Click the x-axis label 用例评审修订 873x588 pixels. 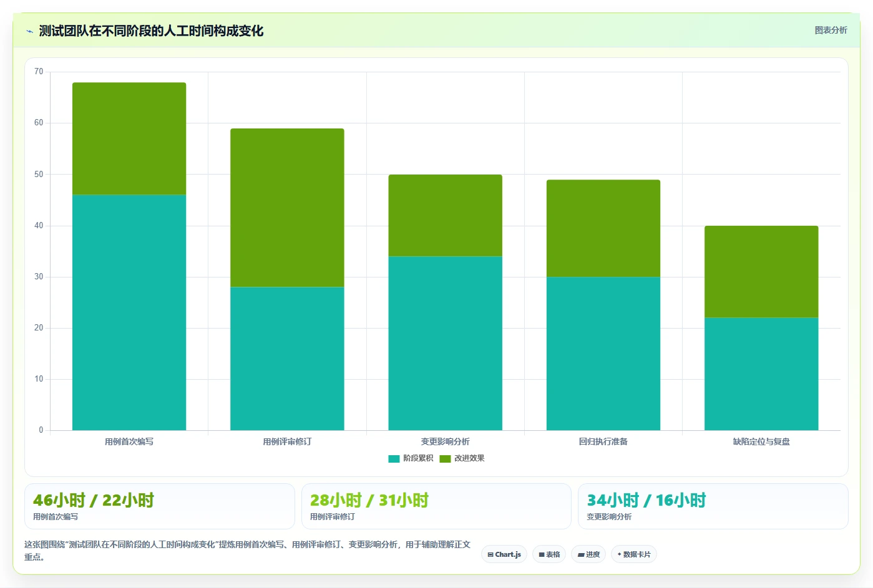coord(287,441)
